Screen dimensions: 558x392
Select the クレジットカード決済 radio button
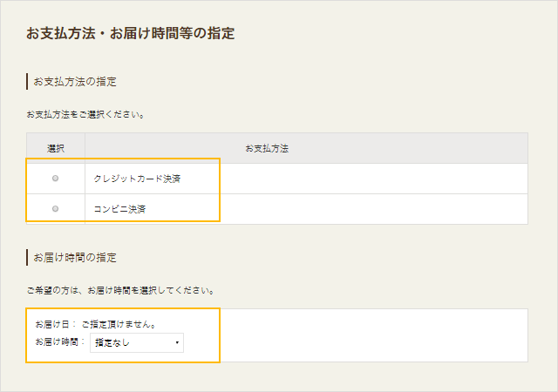click(55, 179)
